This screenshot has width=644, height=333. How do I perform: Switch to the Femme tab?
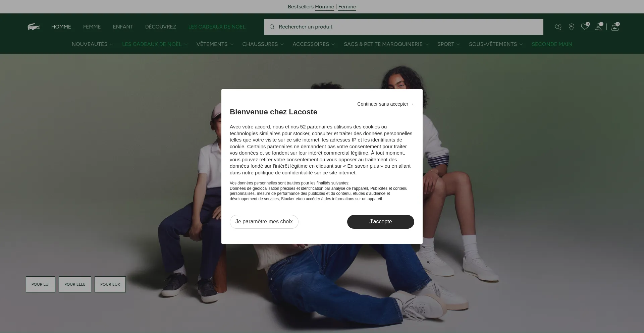click(x=92, y=27)
